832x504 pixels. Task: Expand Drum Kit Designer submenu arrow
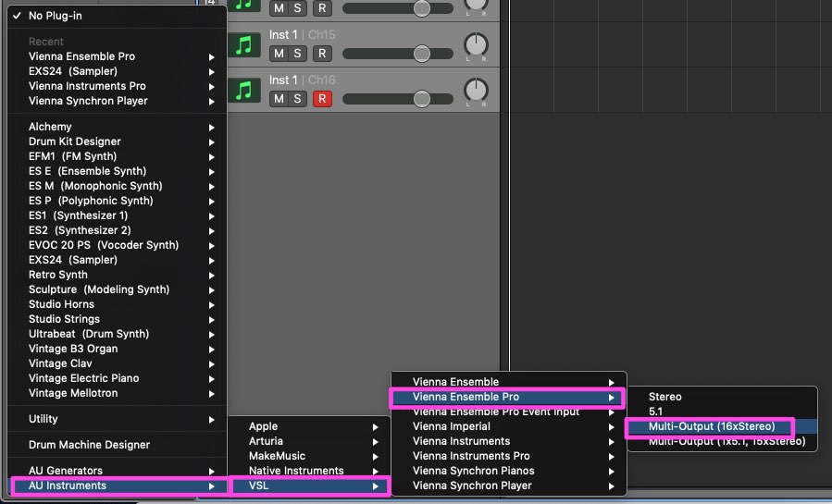tap(212, 142)
